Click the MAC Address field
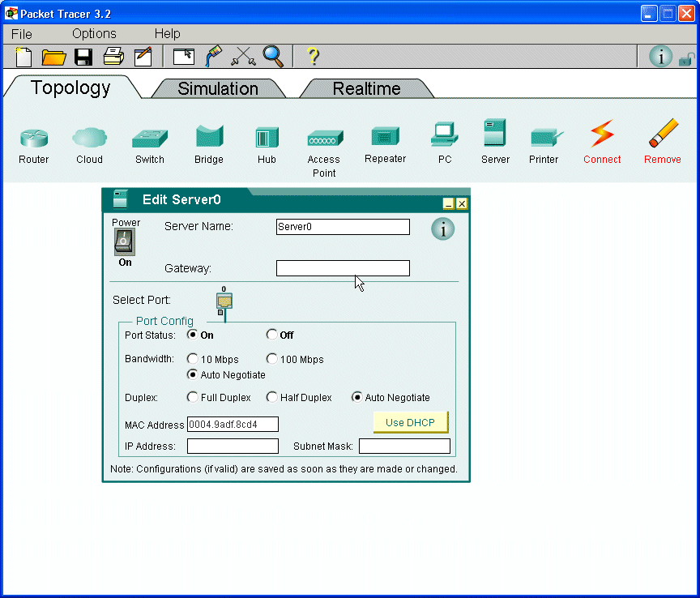 coord(233,425)
